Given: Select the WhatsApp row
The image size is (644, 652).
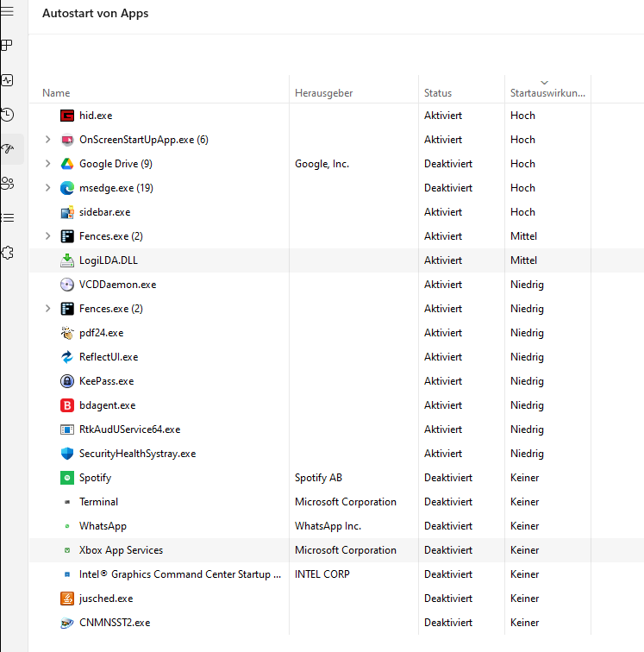Looking at the screenshot, I should (x=336, y=526).
